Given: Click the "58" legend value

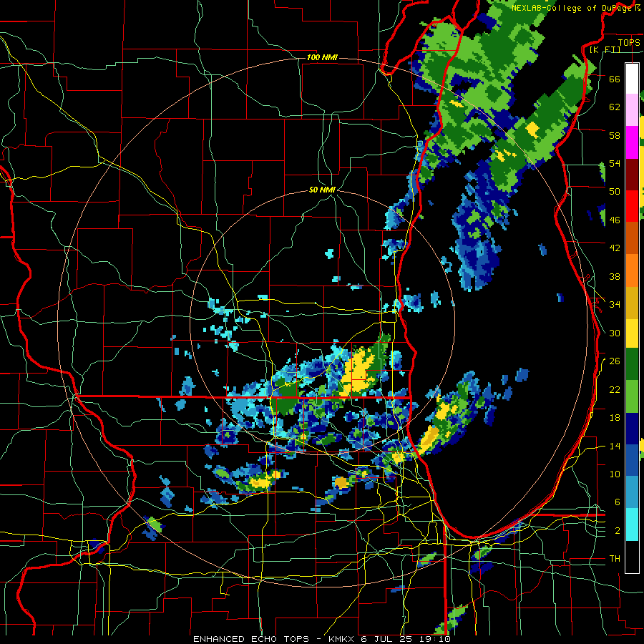Looking at the screenshot, I should pos(615,135).
